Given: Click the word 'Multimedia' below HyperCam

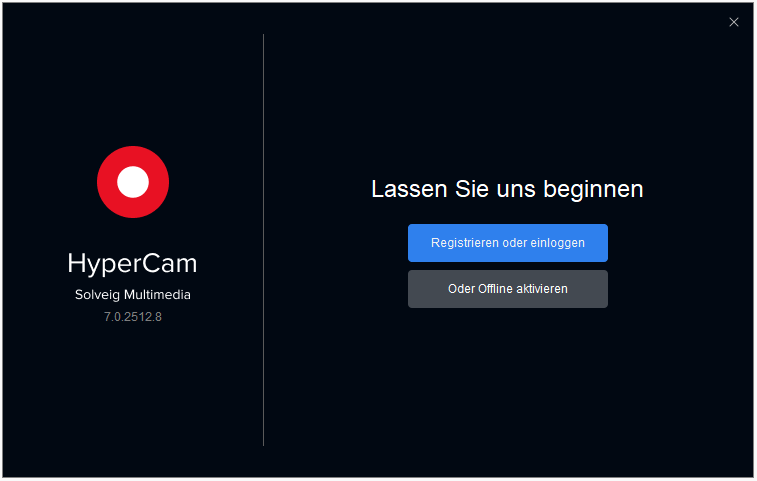Looking at the screenshot, I should click(157, 295).
